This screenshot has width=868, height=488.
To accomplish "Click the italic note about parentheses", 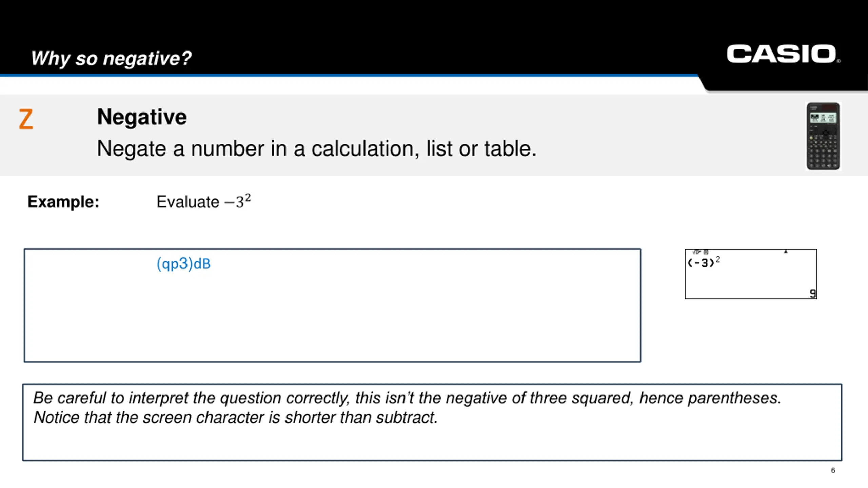I will 407,398.
